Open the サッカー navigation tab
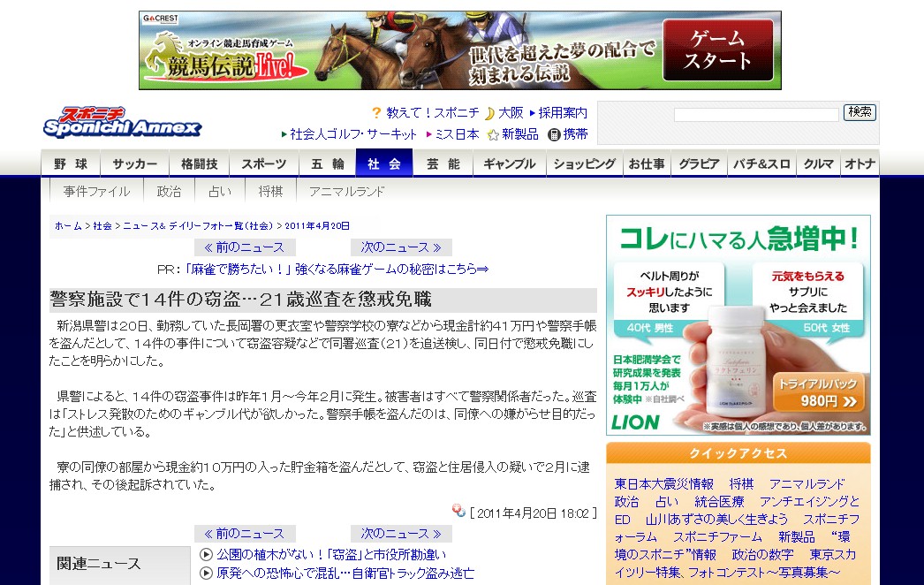The height and width of the screenshot is (585, 924). [x=134, y=164]
